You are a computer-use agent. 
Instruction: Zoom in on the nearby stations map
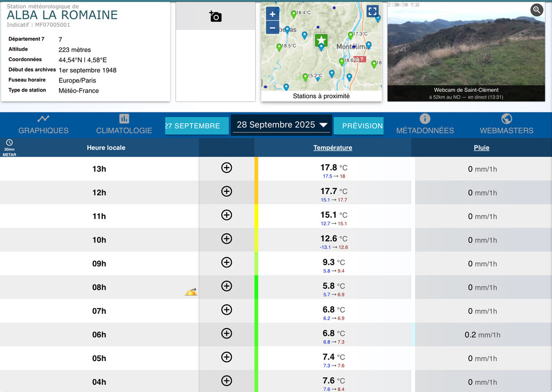272,14
